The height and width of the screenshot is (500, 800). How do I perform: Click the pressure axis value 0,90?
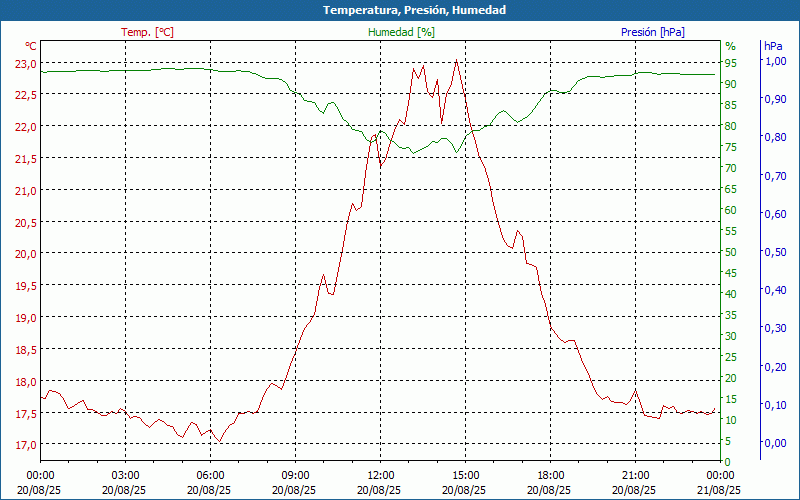tap(775, 99)
